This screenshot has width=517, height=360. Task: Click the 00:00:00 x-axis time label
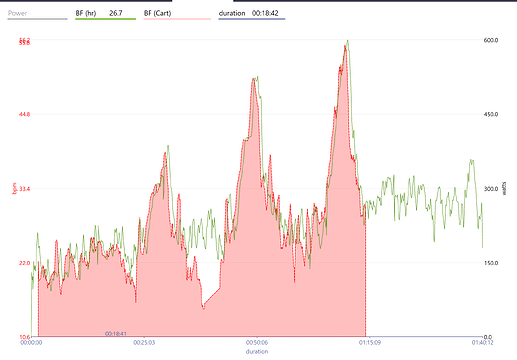pyautogui.click(x=31, y=343)
